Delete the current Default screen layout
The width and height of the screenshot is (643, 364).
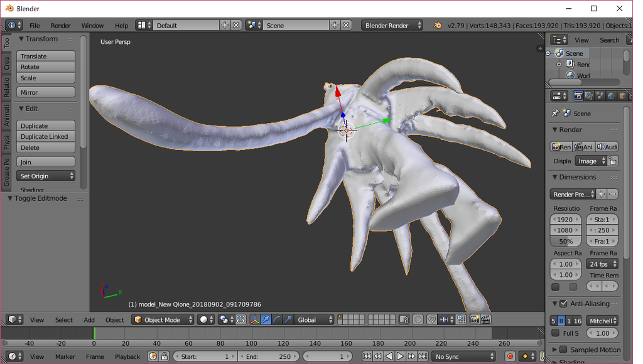pos(236,25)
